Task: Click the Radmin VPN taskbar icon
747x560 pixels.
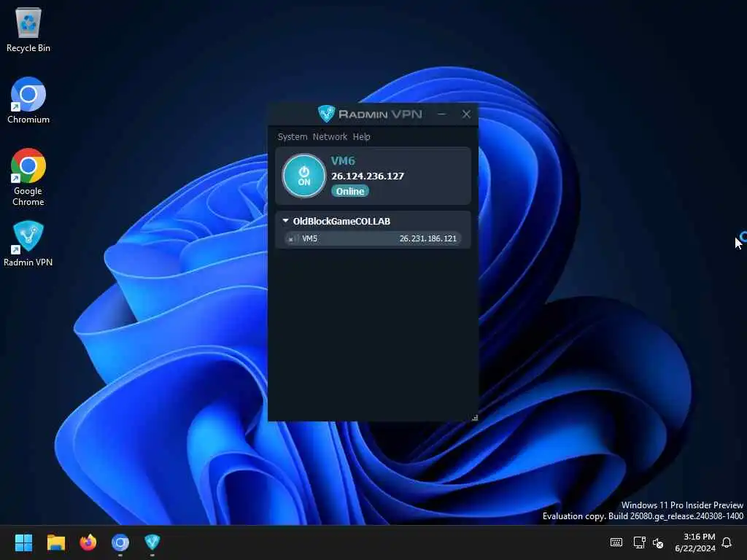Action: tap(152, 542)
